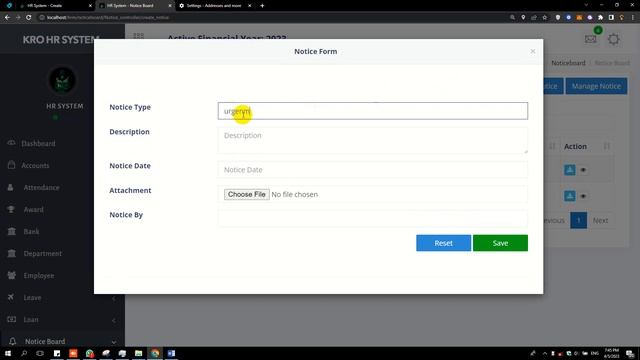Click the Department building icon
This screenshot has width=640, height=360.
coord(11,253)
